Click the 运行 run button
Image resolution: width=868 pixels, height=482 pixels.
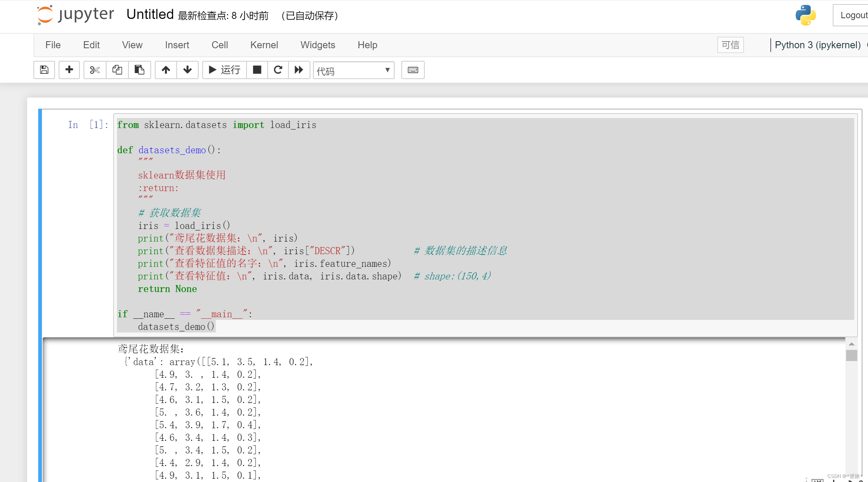pyautogui.click(x=225, y=70)
